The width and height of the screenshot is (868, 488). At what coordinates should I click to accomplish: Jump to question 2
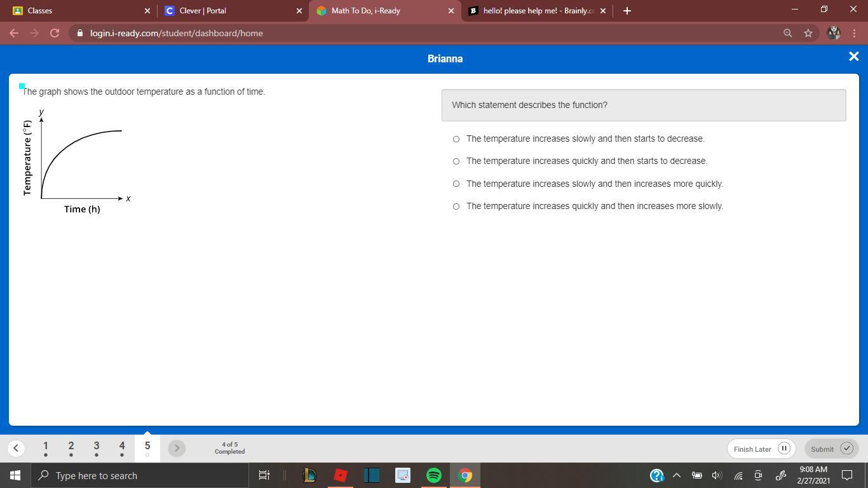[x=71, y=448]
